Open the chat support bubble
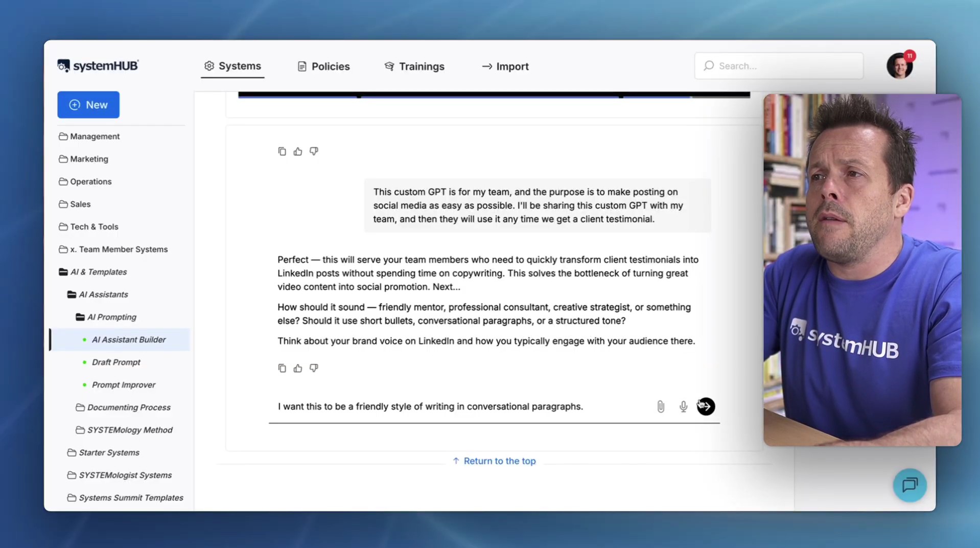The width and height of the screenshot is (980, 548). [909, 485]
